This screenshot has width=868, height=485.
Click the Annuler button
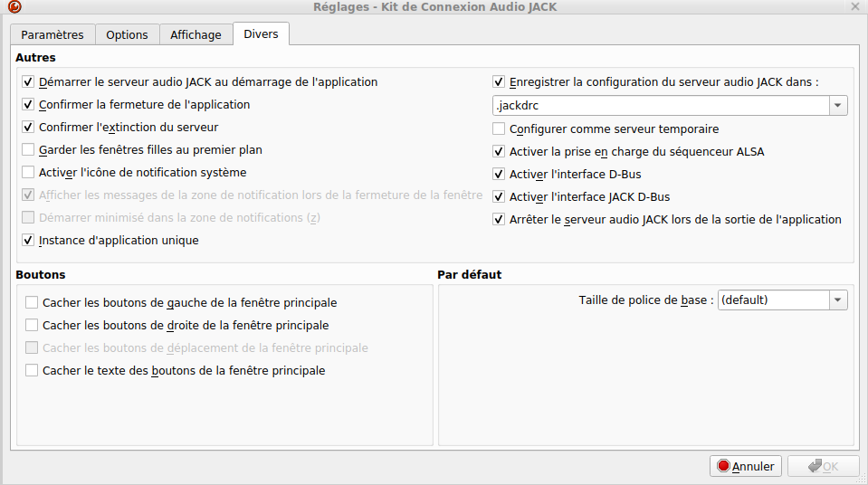[x=745, y=466]
